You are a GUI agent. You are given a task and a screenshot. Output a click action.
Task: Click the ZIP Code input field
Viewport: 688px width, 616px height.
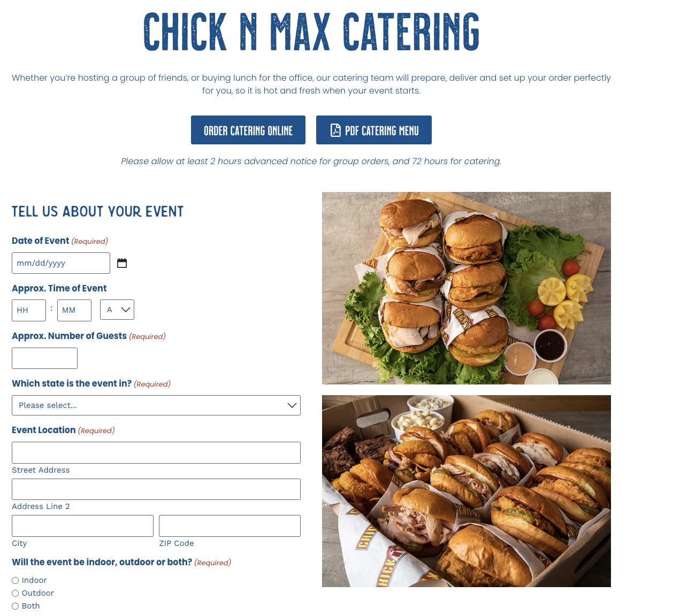[230, 526]
